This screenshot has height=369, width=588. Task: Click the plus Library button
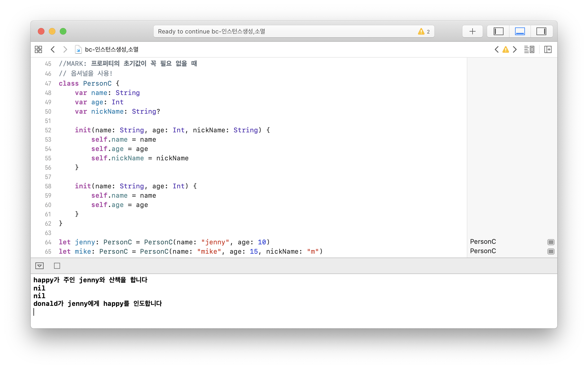pyautogui.click(x=472, y=31)
